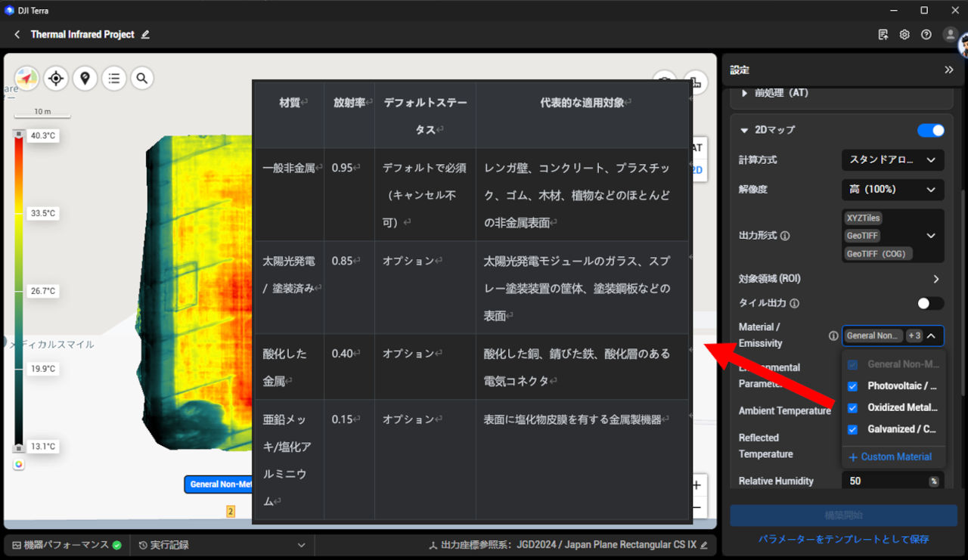Click the magnifier search button on the map
The height and width of the screenshot is (560, 968).
[142, 78]
